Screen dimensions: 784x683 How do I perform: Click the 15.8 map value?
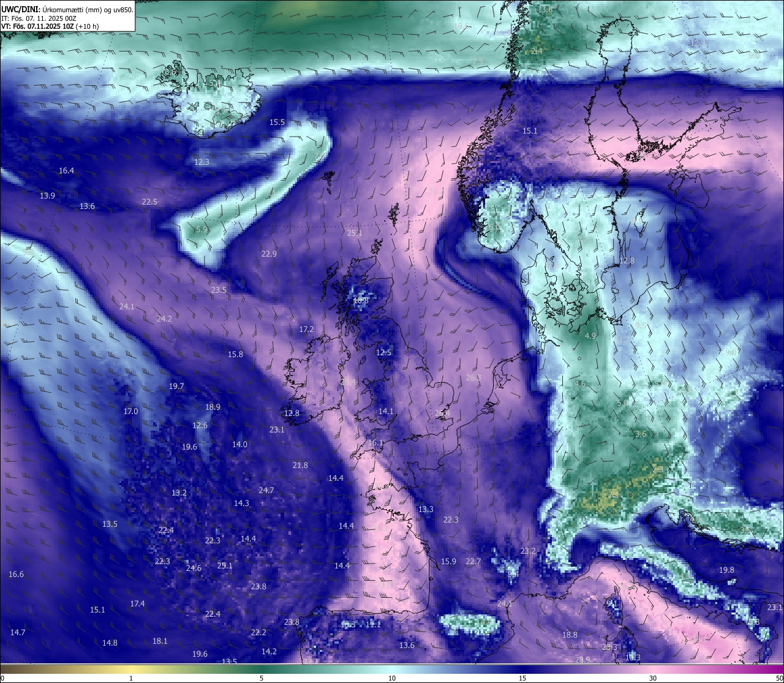click(235, 355)
